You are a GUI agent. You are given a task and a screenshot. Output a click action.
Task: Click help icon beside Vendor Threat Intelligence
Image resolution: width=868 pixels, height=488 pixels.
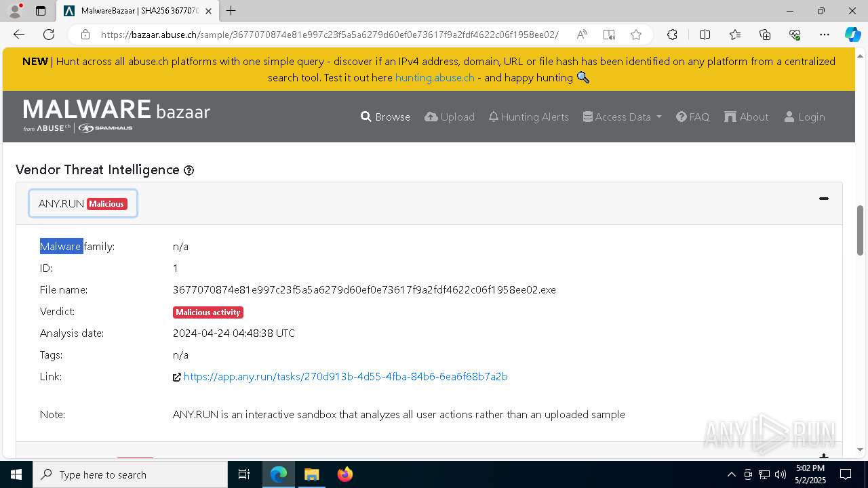click(x=189, y=171)
